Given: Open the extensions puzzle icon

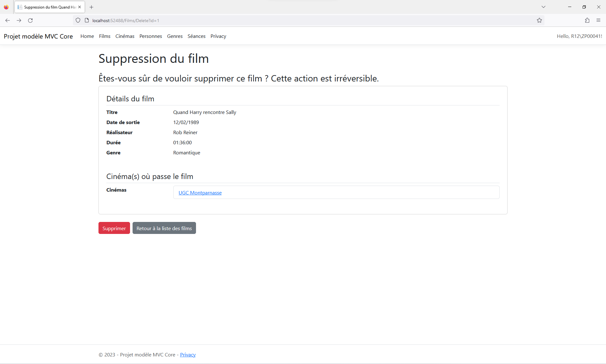Looking at the screenshot, I should pyautogui.click(x=587, y=21).
